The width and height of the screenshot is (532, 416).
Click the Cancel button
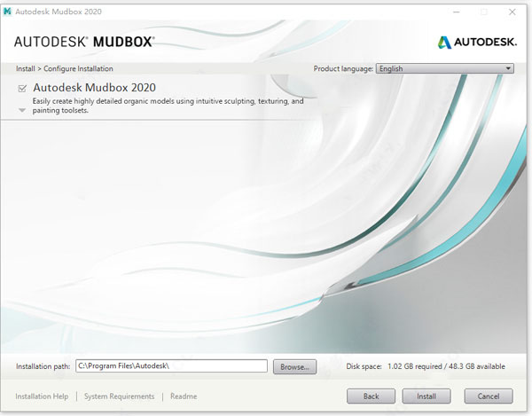pyautogui.click(x=489, y=396)
